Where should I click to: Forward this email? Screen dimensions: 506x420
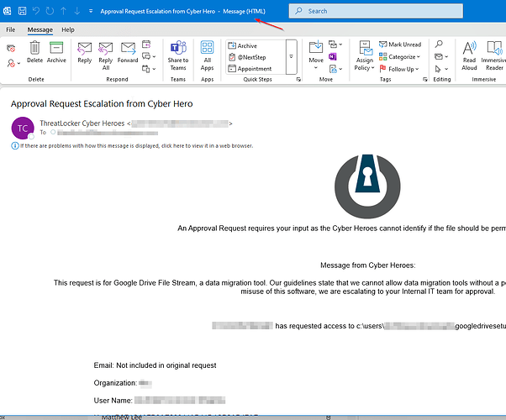128,52
